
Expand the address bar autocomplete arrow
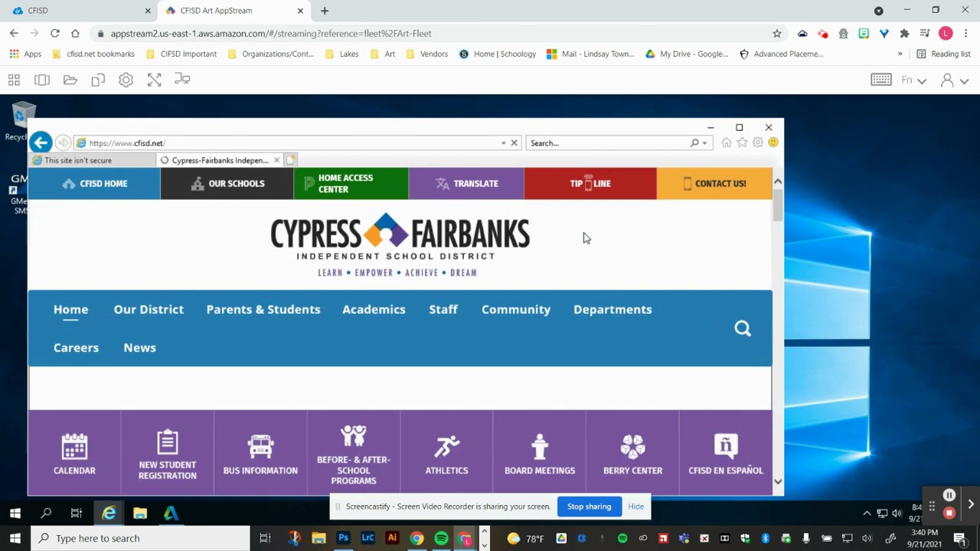503,143
